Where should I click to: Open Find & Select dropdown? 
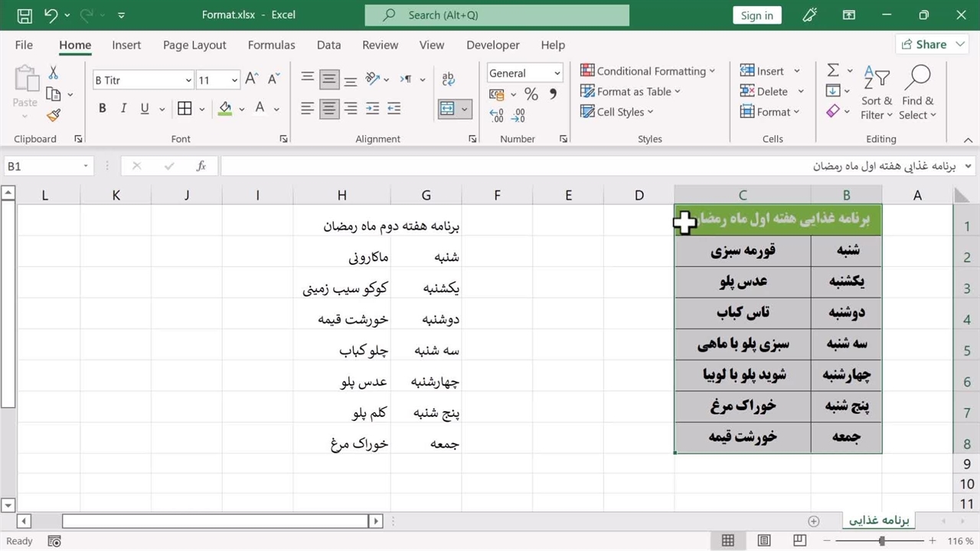(917, 93)
